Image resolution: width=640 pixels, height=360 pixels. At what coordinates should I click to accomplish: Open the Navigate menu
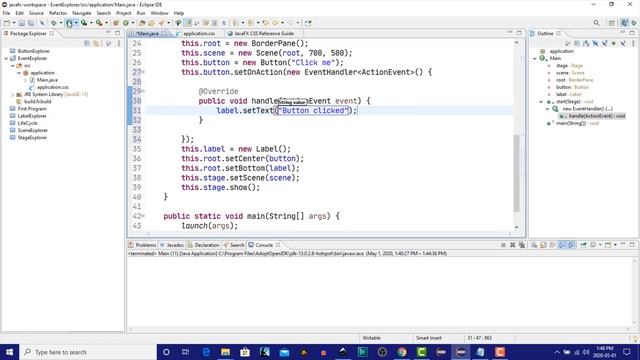[x=82, y=13]
